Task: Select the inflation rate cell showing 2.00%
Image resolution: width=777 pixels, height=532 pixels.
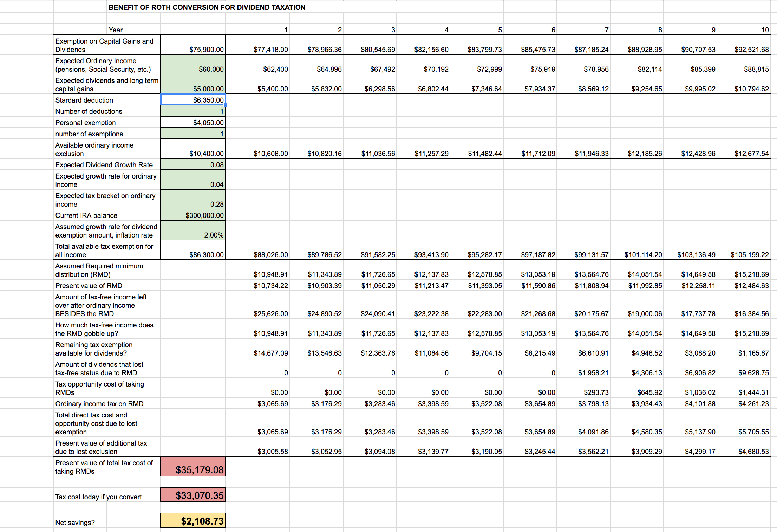Action: [192, 235]
